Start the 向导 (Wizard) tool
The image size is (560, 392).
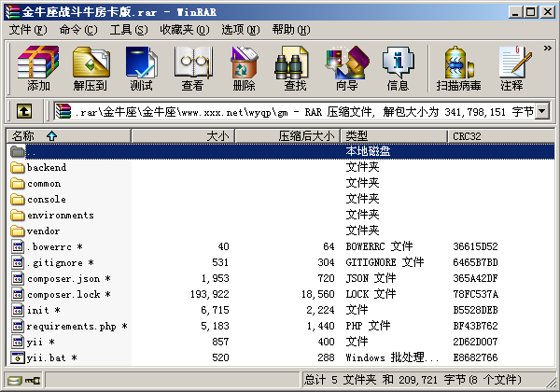pos(346,69)
